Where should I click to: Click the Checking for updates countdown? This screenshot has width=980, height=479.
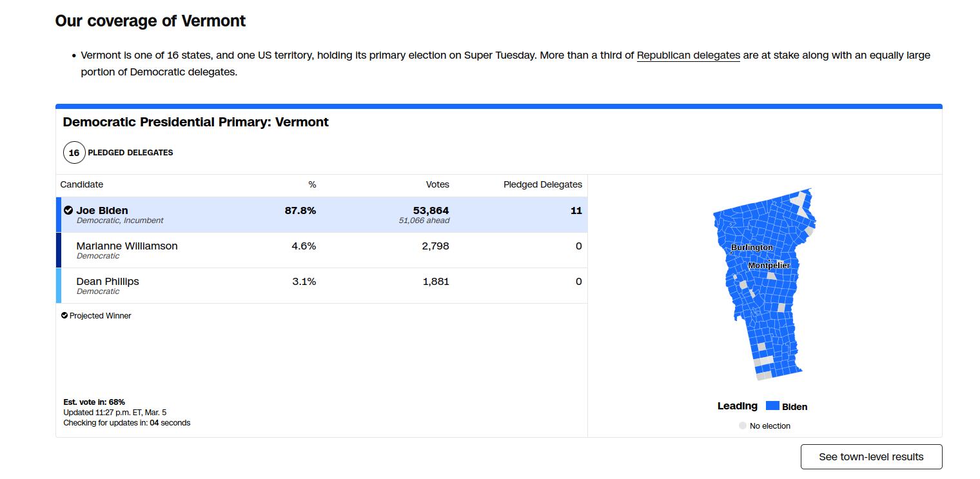point(127,423)
